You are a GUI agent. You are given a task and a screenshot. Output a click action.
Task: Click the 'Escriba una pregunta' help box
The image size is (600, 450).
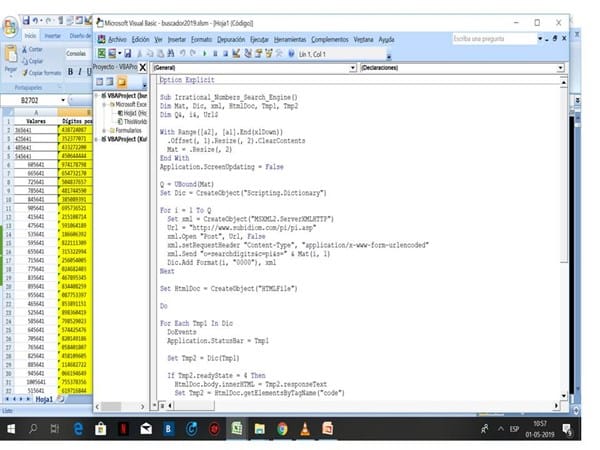point(490,39)
